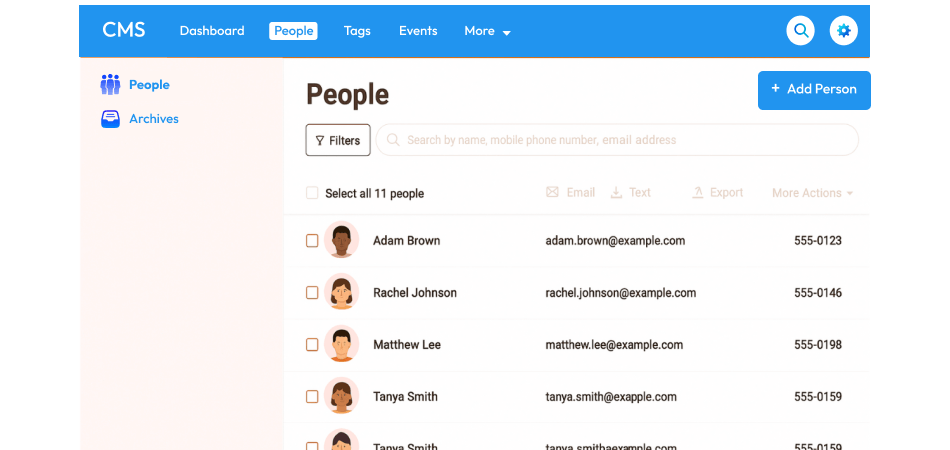Open the Filters panel
The width and height of the screenshot is (950, 450).
[338, 140]
